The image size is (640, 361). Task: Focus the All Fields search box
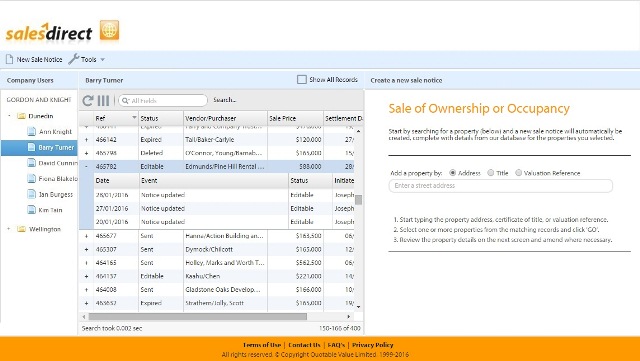[x=163, y=100]
